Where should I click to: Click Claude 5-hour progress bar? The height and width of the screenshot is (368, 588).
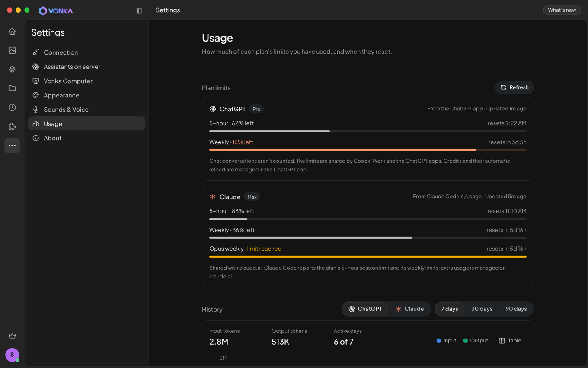pyautogui.click(x=368, y=219)
